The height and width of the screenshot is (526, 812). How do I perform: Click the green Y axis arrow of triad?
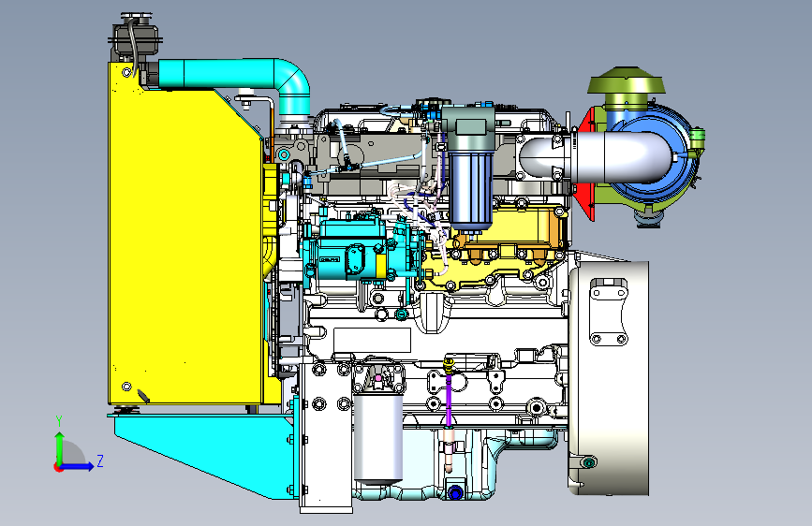pos(60,446)
